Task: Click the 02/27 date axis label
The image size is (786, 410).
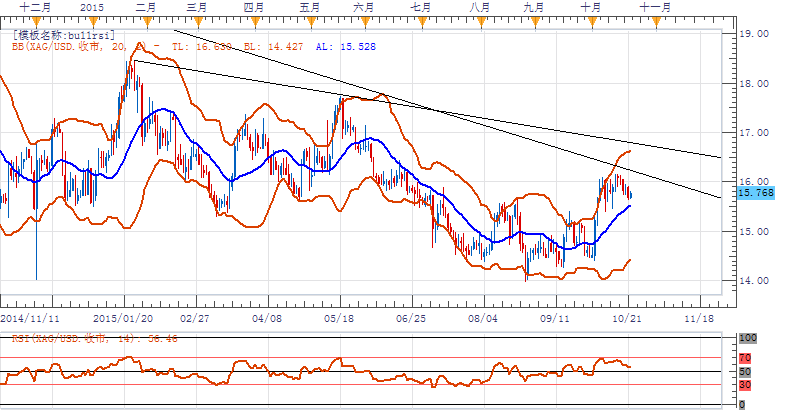Action: (x=194, y=318)
